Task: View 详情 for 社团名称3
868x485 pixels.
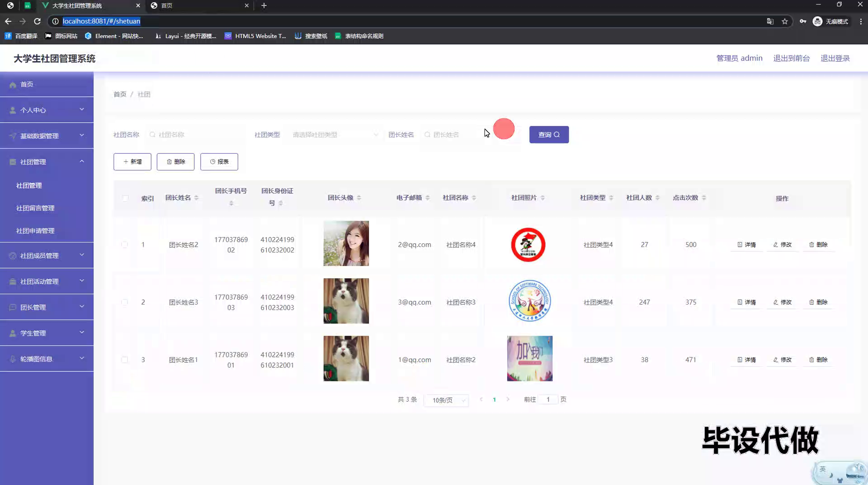Action: tap(746, 302)
